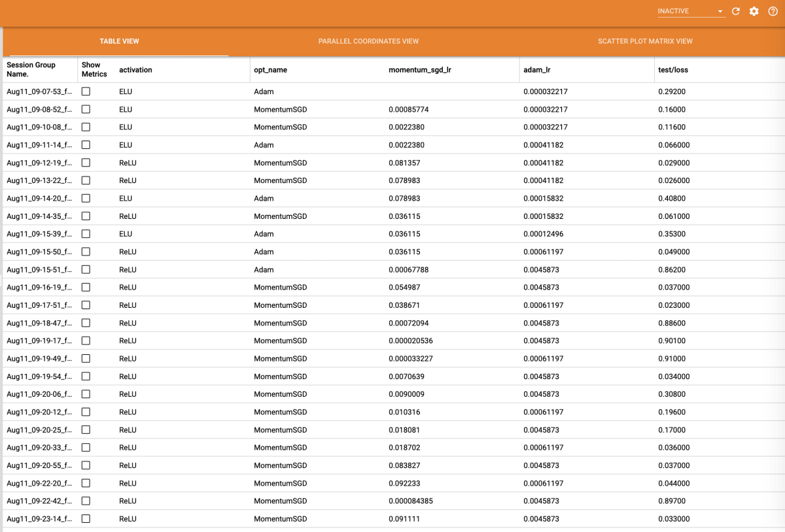Check Show Metrics for Aug11_09-20-12 row
785x532 pixels.
86,412
